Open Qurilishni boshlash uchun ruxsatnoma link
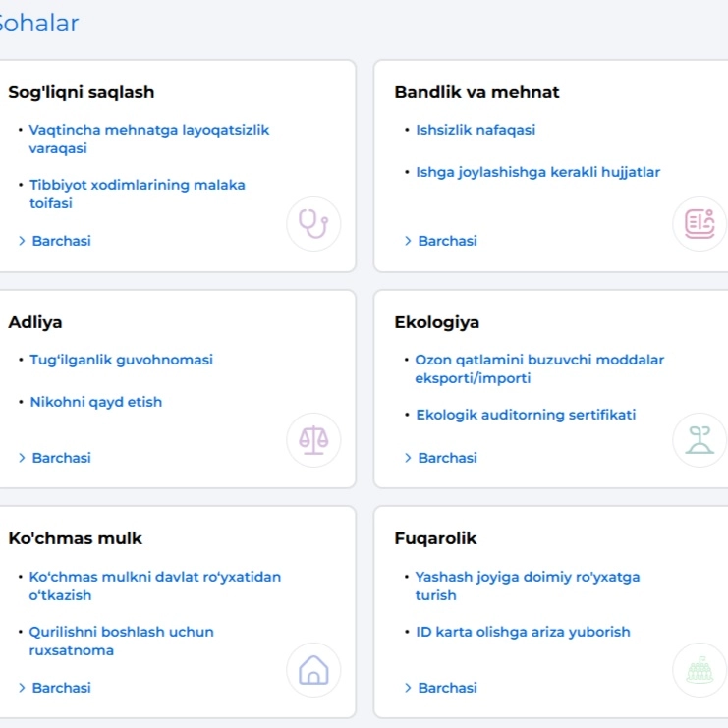Screen dimensions: 728x728 tap(121, 642)
